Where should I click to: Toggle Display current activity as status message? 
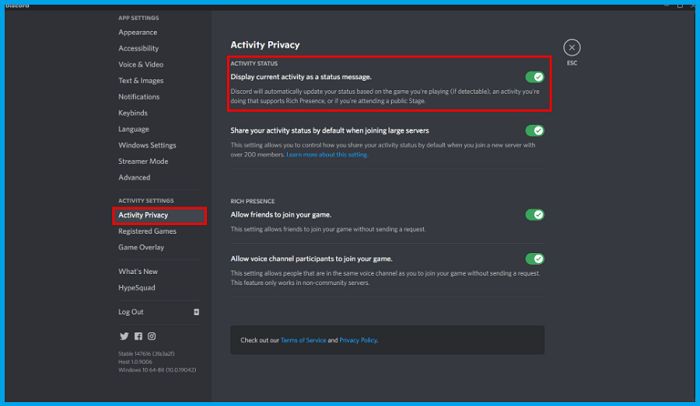pyautogui.click(x=534, y=77)
